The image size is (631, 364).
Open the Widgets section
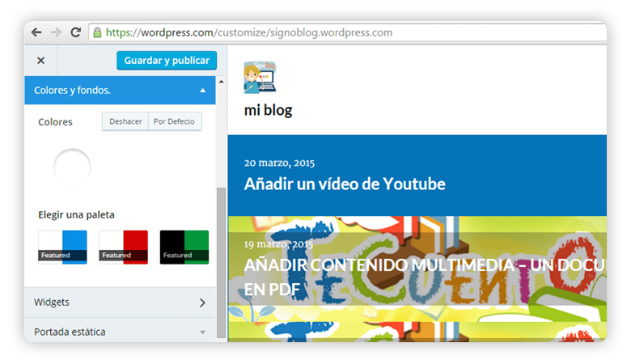pyautogui.click(x=120, y=303)
